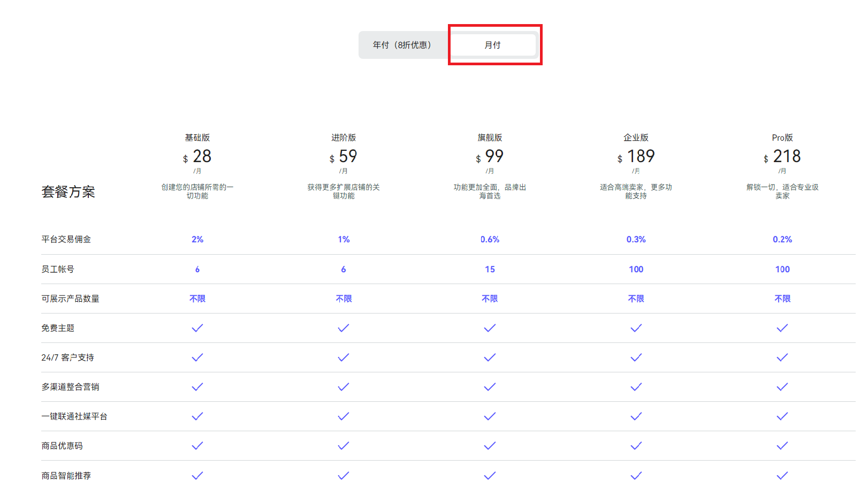Open the 企业版 plan at $189
This screenshot has height=504, width=868.
(636, 156)
